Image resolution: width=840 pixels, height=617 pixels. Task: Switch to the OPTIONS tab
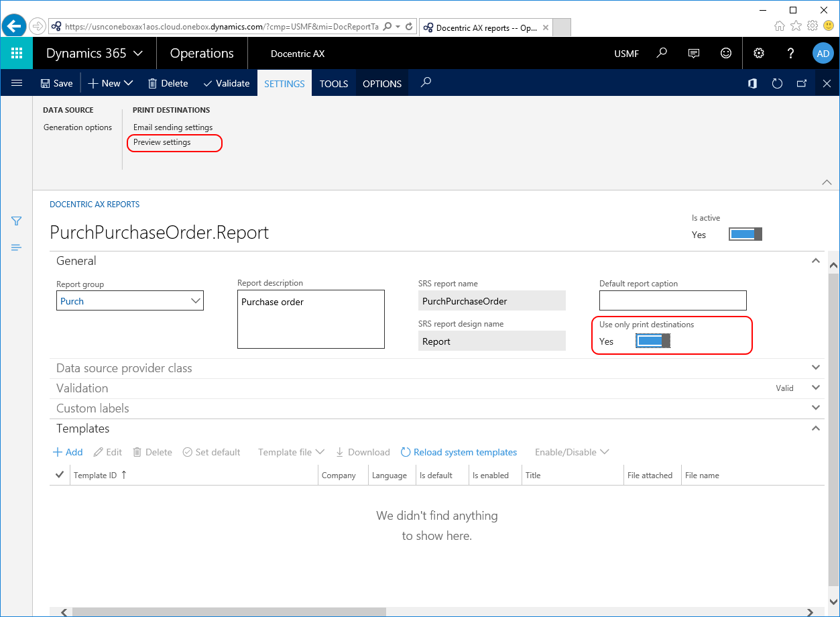pyautogui.click(x=382, y=84)
